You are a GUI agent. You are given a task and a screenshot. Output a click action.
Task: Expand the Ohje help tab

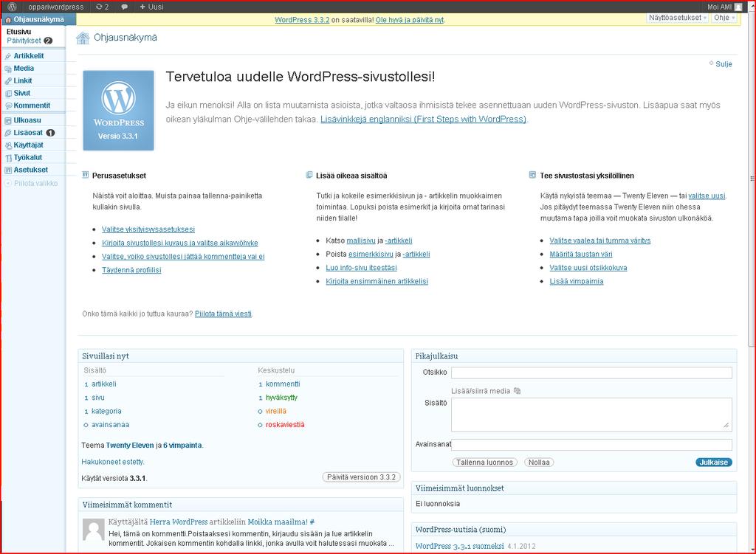(x=724, y=18)
